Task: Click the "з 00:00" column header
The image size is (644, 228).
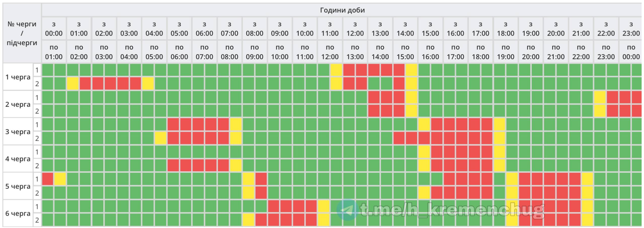Action: (x=54, y=29)
